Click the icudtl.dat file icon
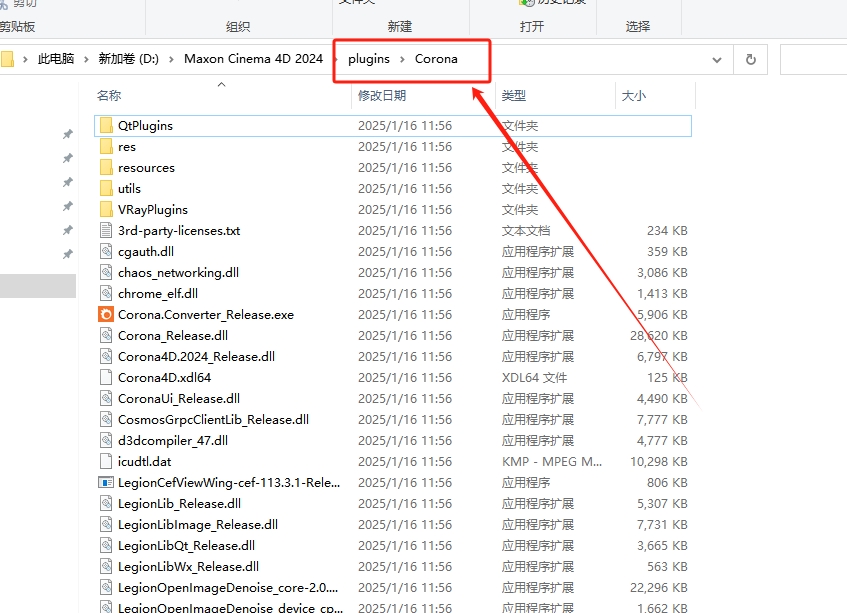Image resolution: width=847 pixels, height=613 pixels. click(x=106, y=462)
